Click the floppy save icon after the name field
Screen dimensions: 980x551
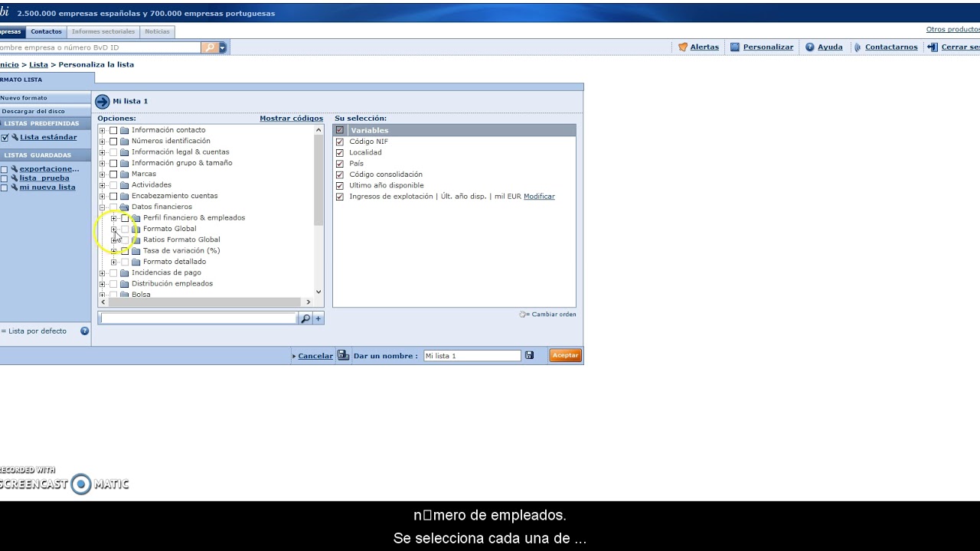[x=529, y=356]
